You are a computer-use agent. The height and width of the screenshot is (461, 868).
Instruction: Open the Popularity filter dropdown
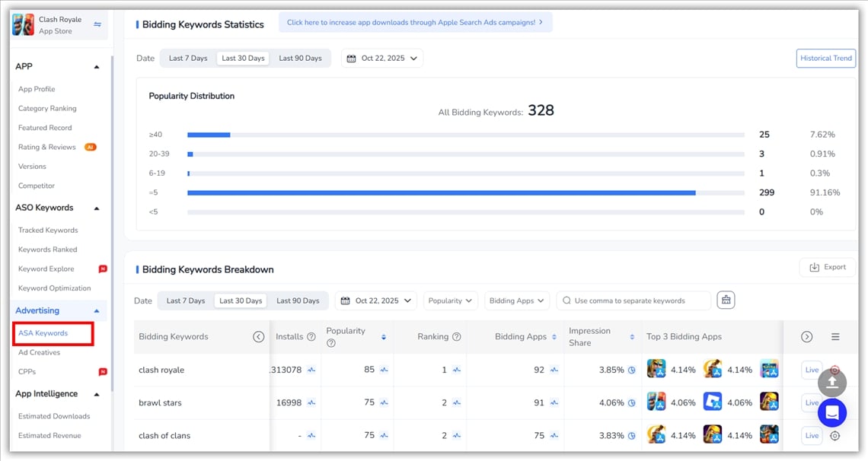coord(451,300)
